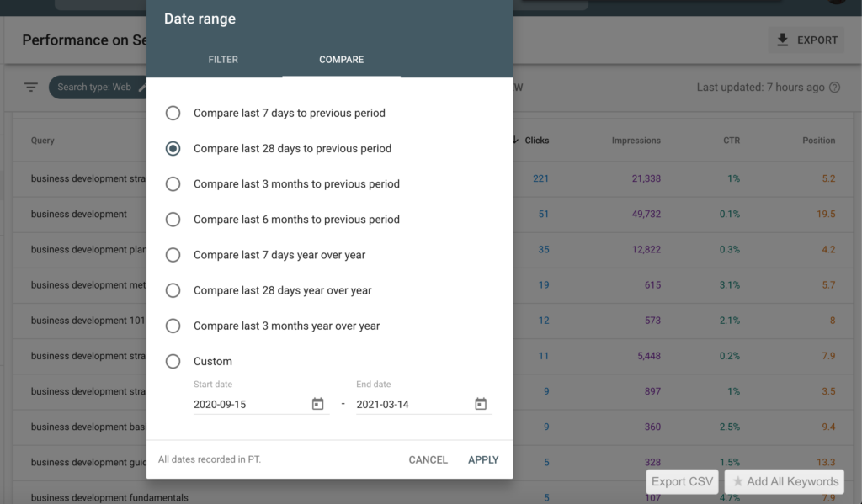
Task: Sort by the Impressions column header
Action: (x=636, y=141)
